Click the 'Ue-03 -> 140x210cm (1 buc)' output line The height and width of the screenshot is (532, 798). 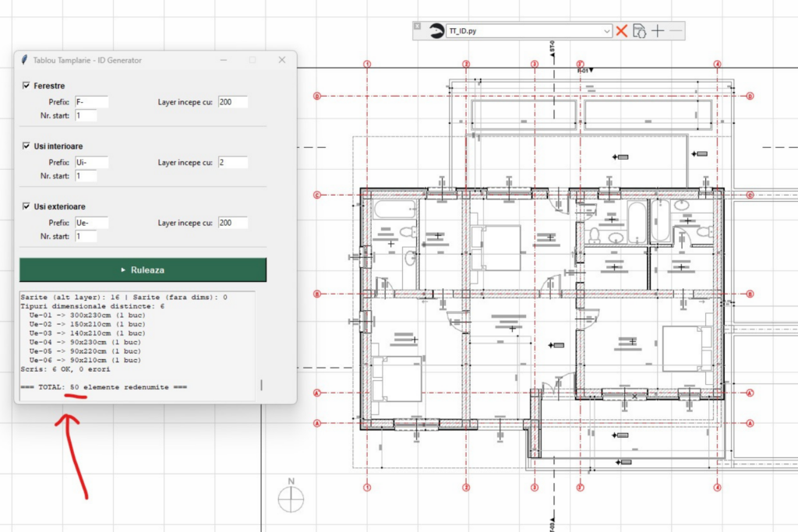click(x=87, y=333)
